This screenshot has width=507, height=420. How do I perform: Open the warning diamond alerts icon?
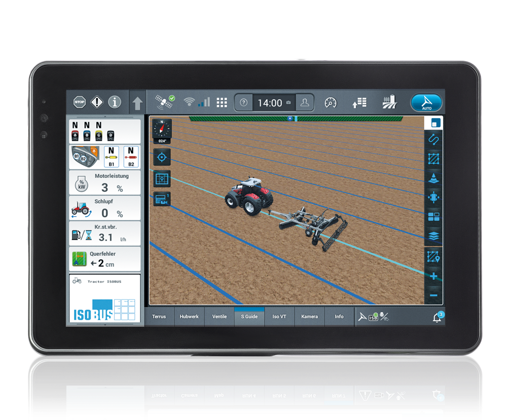pyautogui.click(x=97, y=102)
